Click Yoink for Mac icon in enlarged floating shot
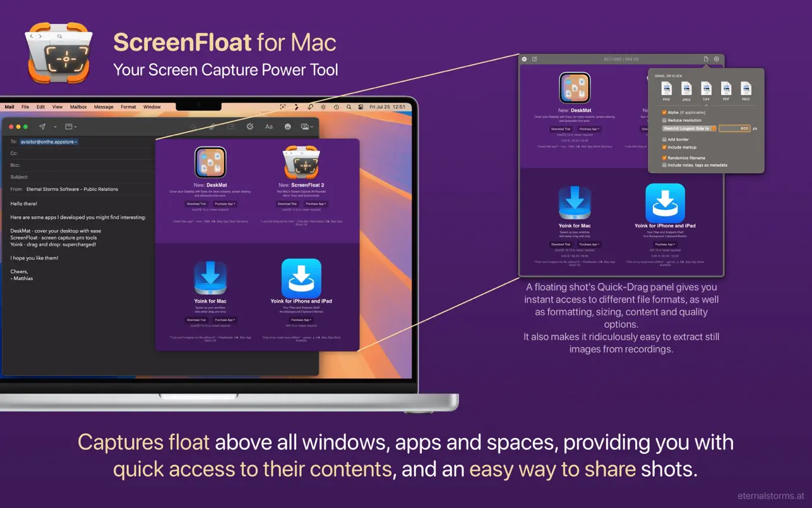812x508 pixels. point(575,203)
